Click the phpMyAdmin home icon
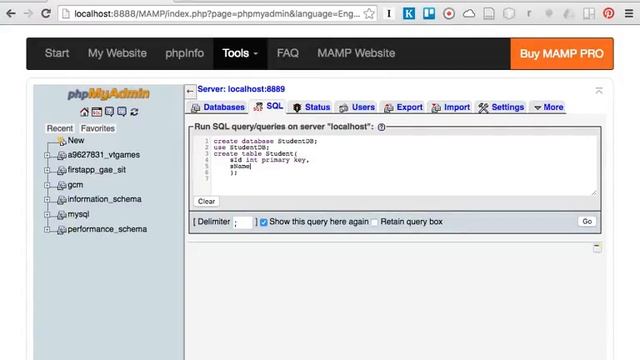Screen dimensions: 640x360 click(x=84, y=112)
